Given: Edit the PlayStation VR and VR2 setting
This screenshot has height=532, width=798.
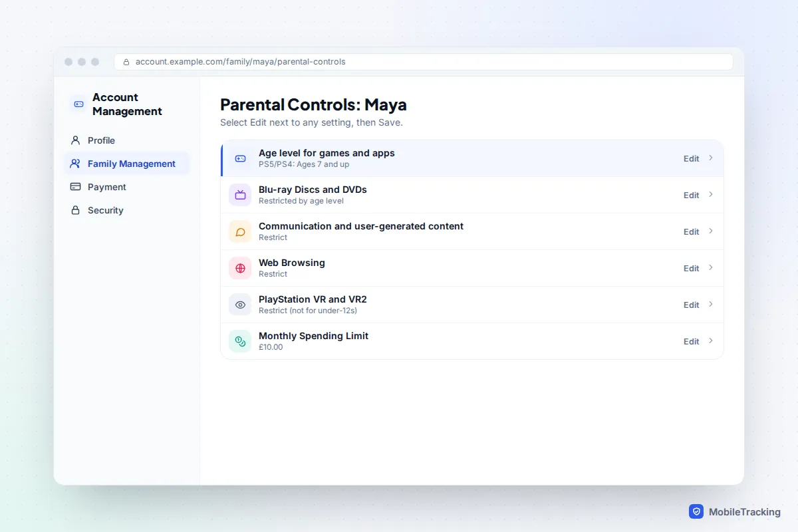Looking at the screenshot, I should [692, 305].
